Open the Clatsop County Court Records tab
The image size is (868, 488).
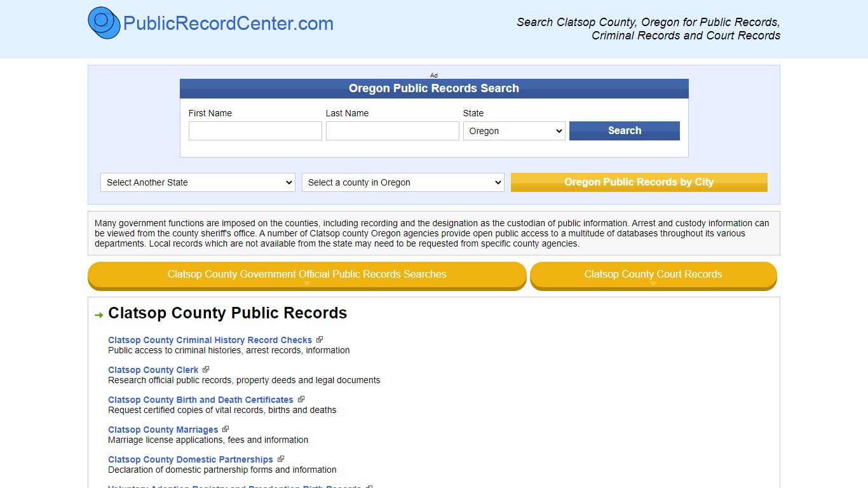tap(653, 275)
